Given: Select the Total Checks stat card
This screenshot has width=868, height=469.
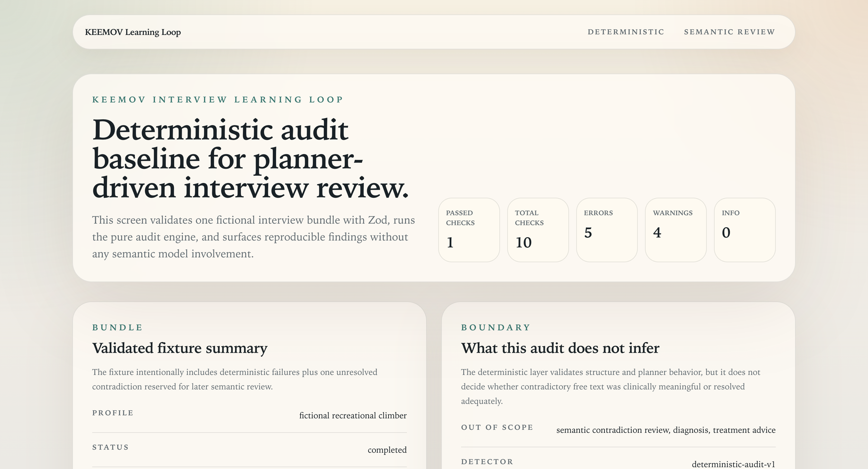Looking at the screenshot, I should (x=538, y=230).
